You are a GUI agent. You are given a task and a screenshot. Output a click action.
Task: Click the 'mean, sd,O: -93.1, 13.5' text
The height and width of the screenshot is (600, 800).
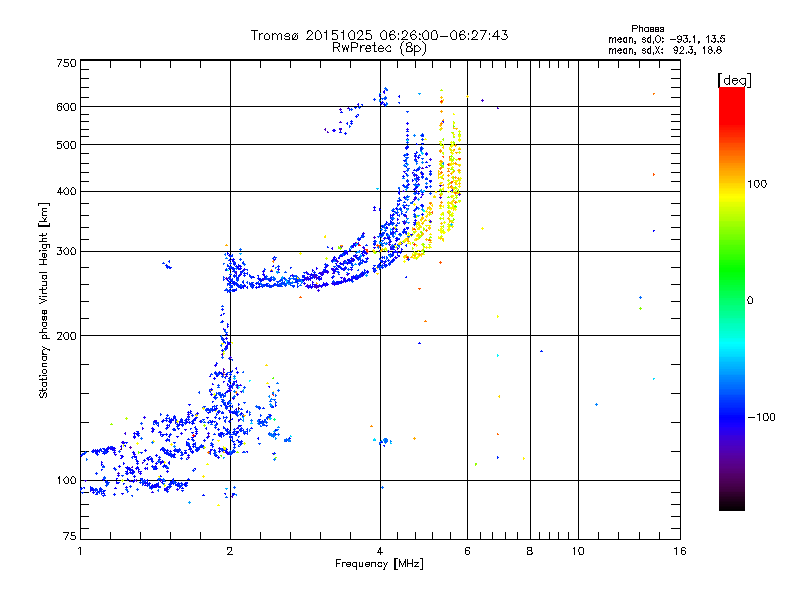pos(667,39)
